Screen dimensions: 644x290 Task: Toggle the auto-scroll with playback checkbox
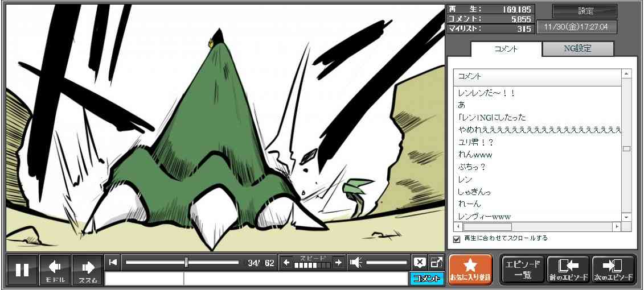(x=457, y=239)
